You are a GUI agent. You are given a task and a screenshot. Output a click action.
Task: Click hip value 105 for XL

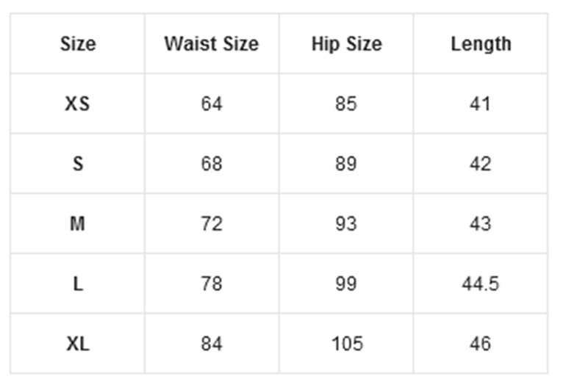346,344
